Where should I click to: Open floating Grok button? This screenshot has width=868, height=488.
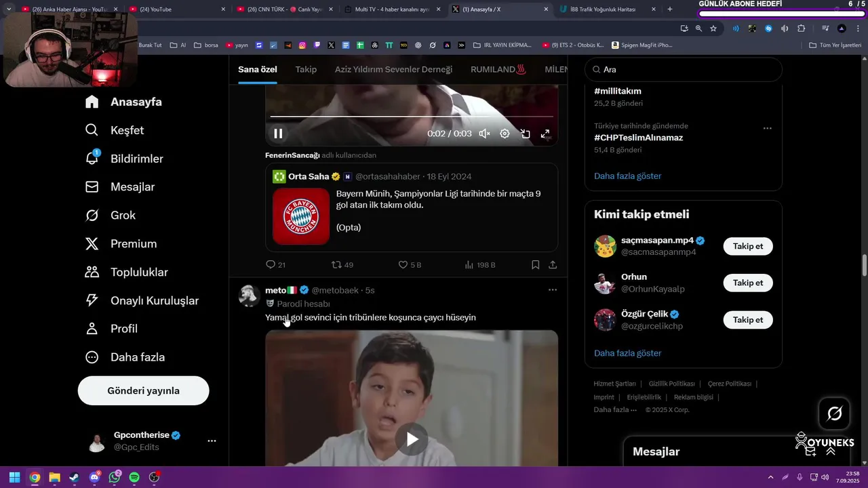[834, 413]
